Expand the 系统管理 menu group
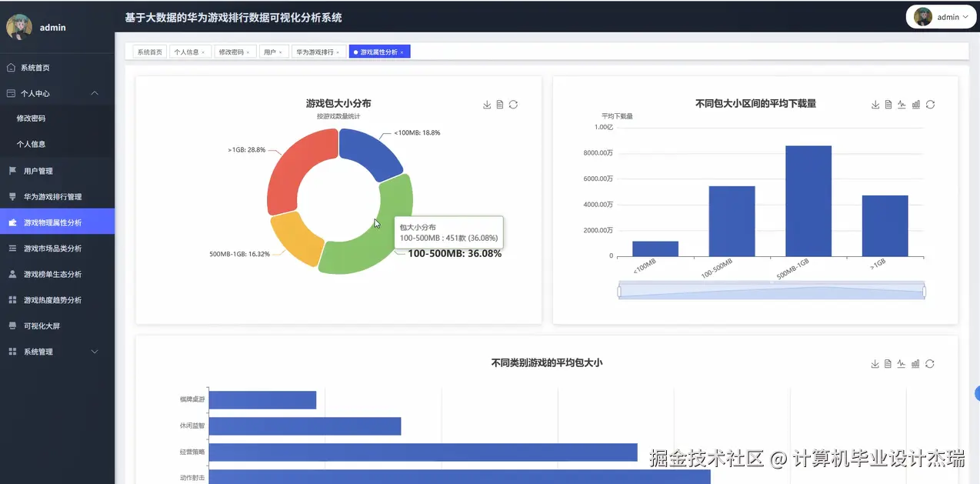Viewport: 980px width, 484px height. click(95, 352)
